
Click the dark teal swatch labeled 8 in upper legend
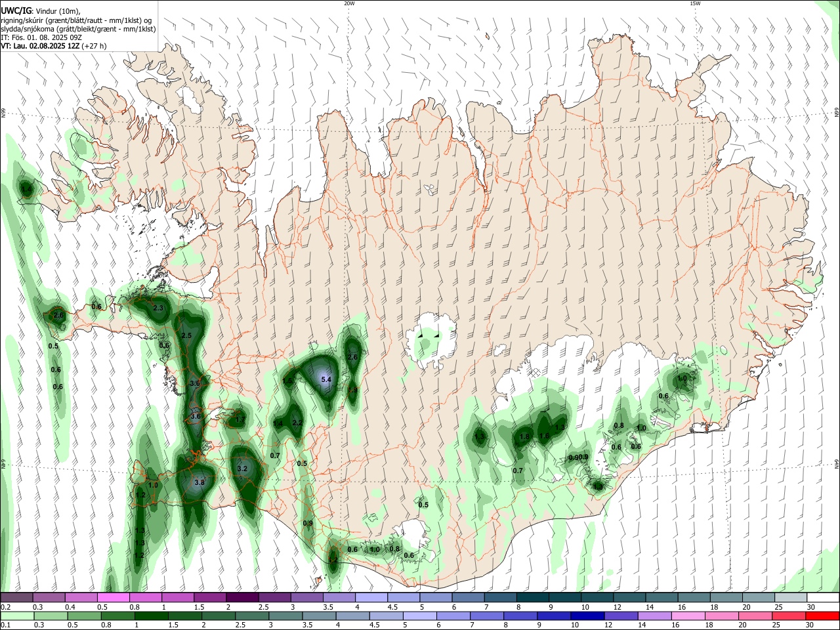click(532, 598)
